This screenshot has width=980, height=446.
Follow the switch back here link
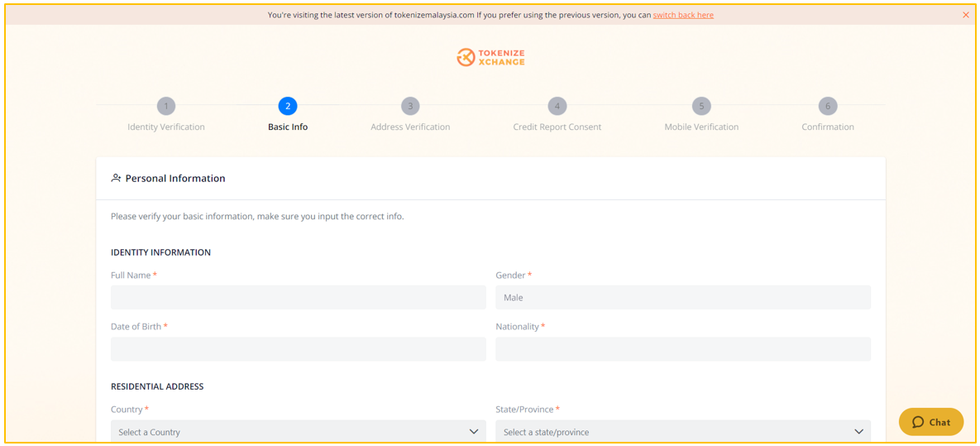coord(683,15)
